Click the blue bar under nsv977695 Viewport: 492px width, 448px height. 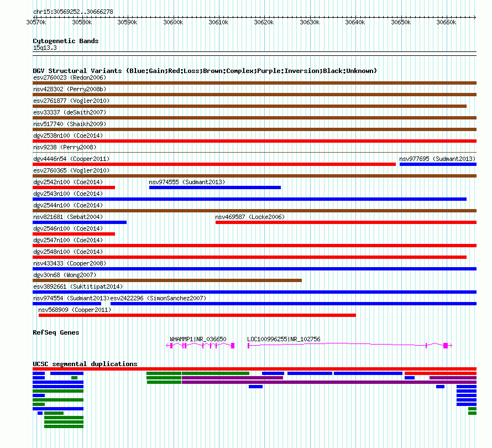438,164
